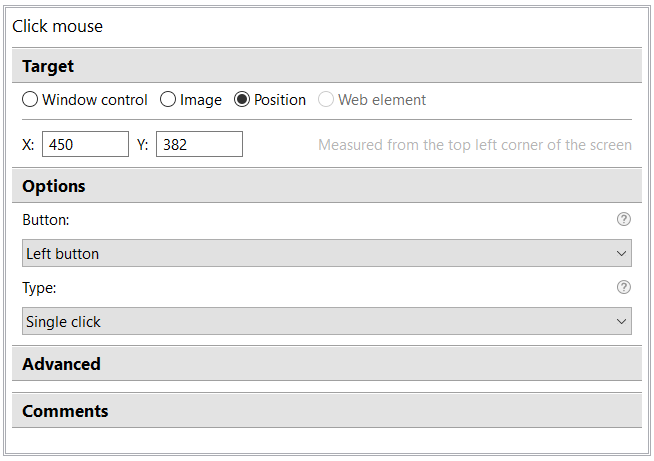Open help icon next to Button label

[x=624, y=219]
